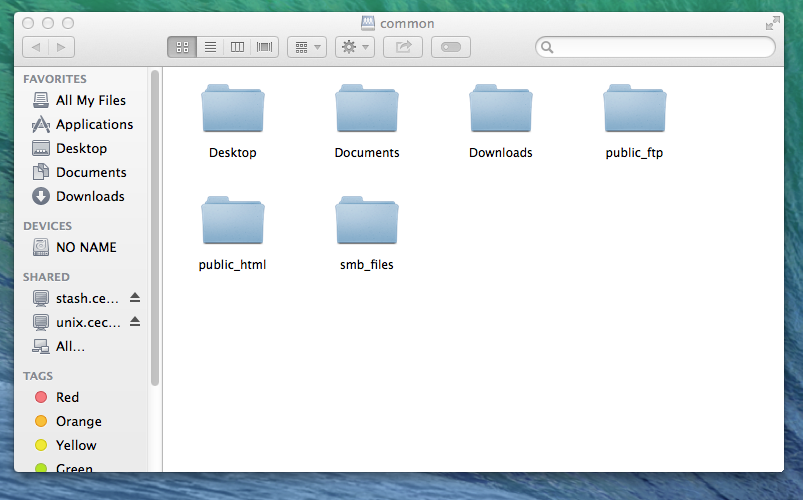Click the DEVICES section header

[48, 226]
